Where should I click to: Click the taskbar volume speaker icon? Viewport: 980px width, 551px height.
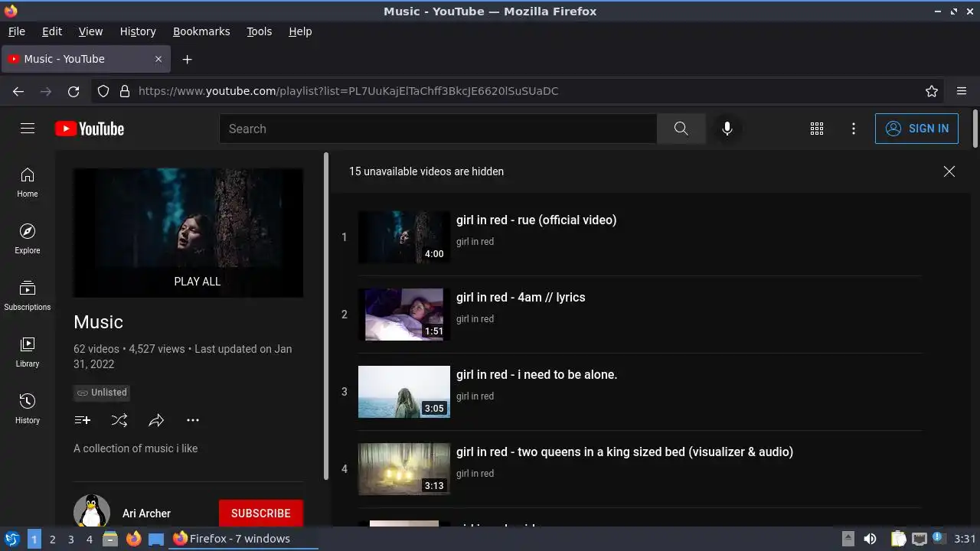870,539
